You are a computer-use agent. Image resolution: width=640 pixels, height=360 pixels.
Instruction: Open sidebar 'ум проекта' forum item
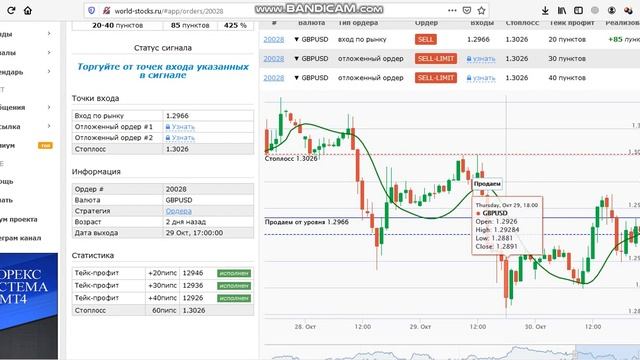[19, 219]
